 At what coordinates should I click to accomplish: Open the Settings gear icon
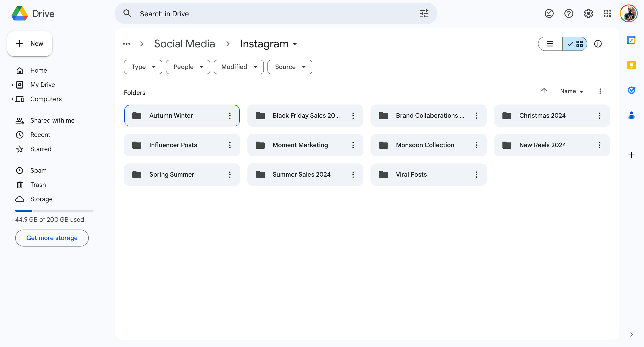click(x=588, y=13)
